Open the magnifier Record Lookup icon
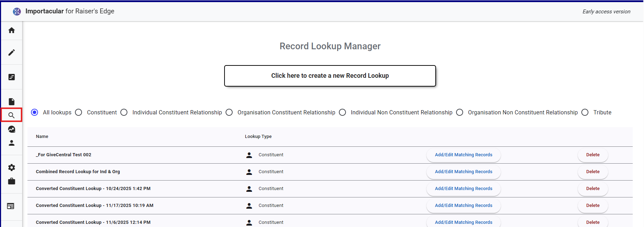644x227 pixels. (x=12, y=115)
